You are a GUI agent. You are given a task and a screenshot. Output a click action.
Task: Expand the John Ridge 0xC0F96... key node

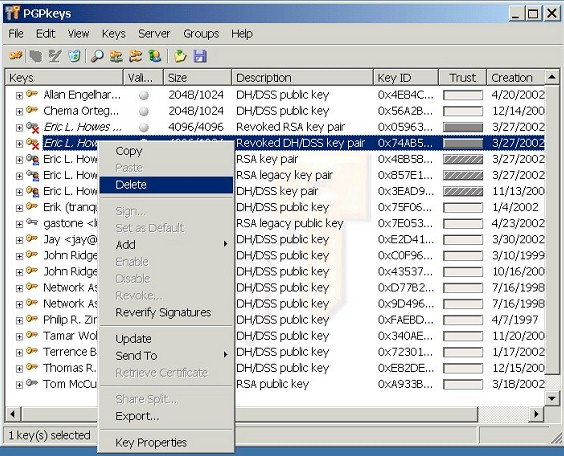pos(19,256)
